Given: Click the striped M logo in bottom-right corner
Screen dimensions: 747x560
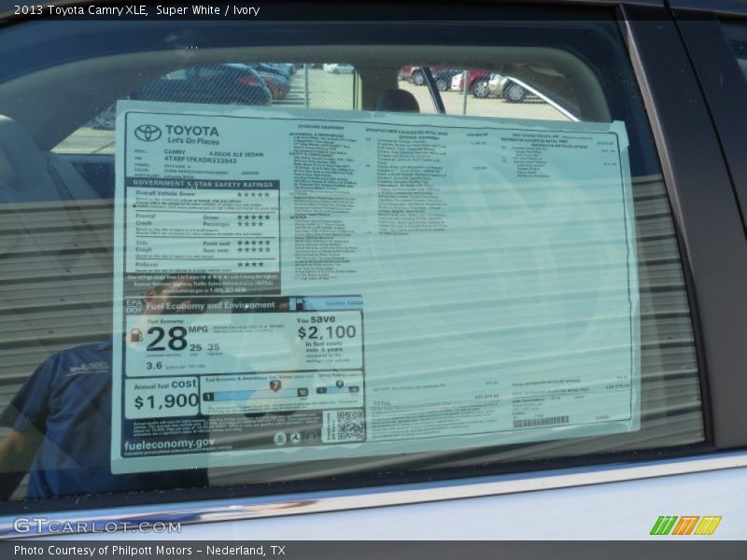Looking at the screenshot, I should click(x=685, y=525).
